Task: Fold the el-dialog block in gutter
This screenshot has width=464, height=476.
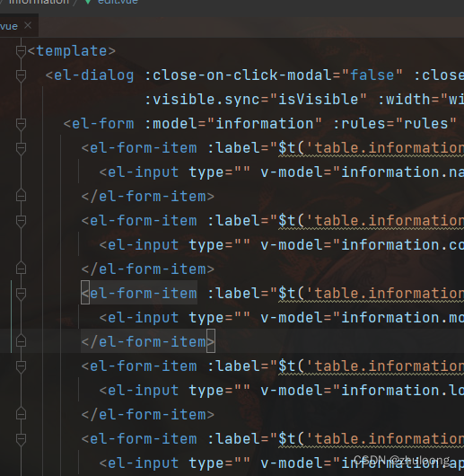Action: click(21, 75)
